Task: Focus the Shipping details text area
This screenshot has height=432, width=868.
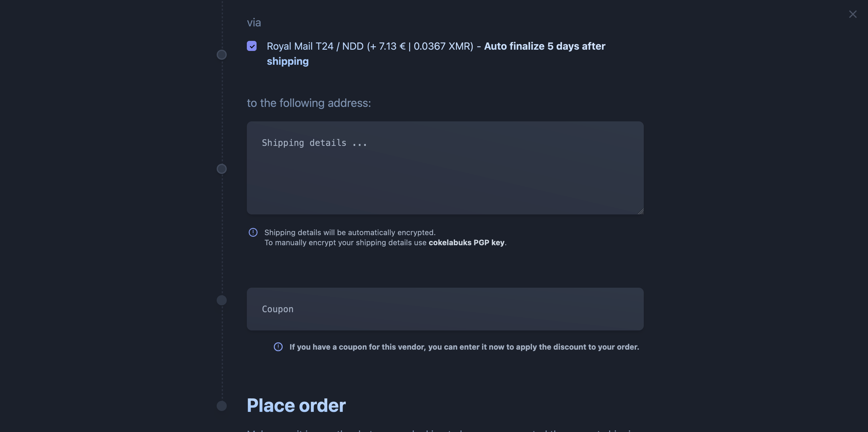Action: [x=445, y=168]
